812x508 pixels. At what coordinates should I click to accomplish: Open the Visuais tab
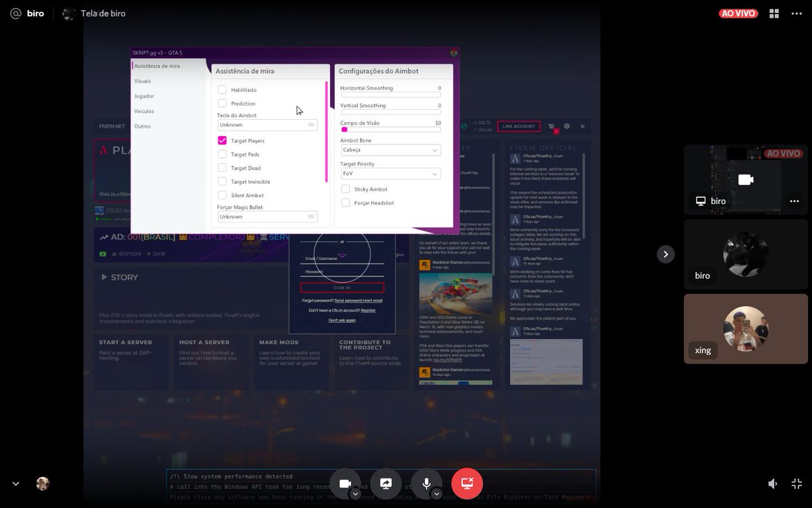coord(143,81)
